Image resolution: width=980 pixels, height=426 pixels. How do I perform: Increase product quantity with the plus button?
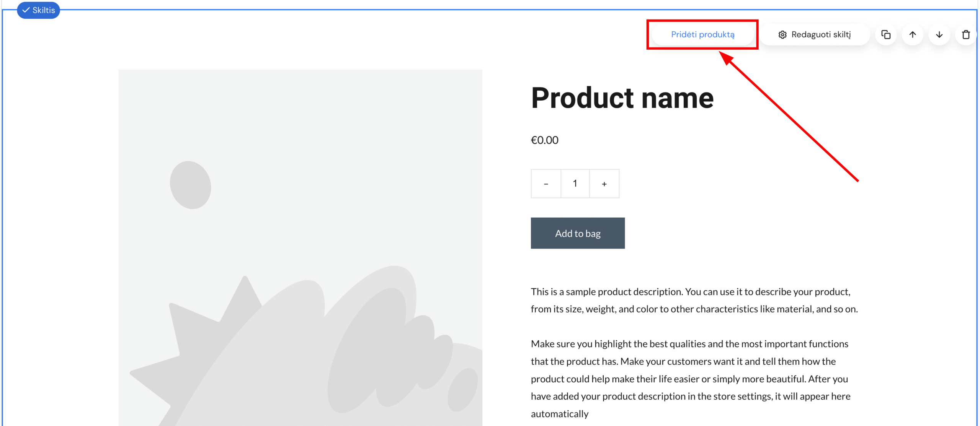coord(604,184)
